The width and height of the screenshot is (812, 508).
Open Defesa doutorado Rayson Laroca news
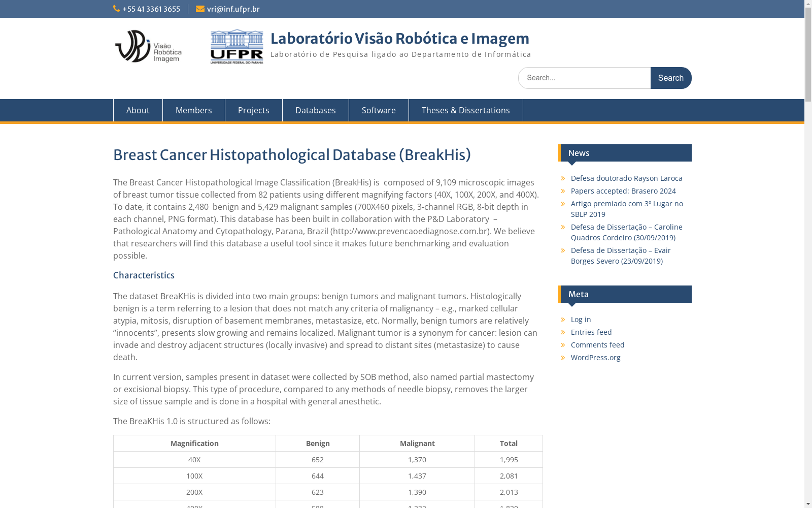click(x=627, y=178)
